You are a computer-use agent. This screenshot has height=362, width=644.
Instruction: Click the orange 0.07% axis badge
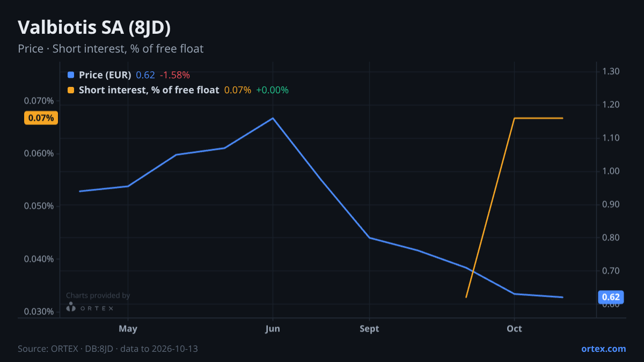[41, 118]
